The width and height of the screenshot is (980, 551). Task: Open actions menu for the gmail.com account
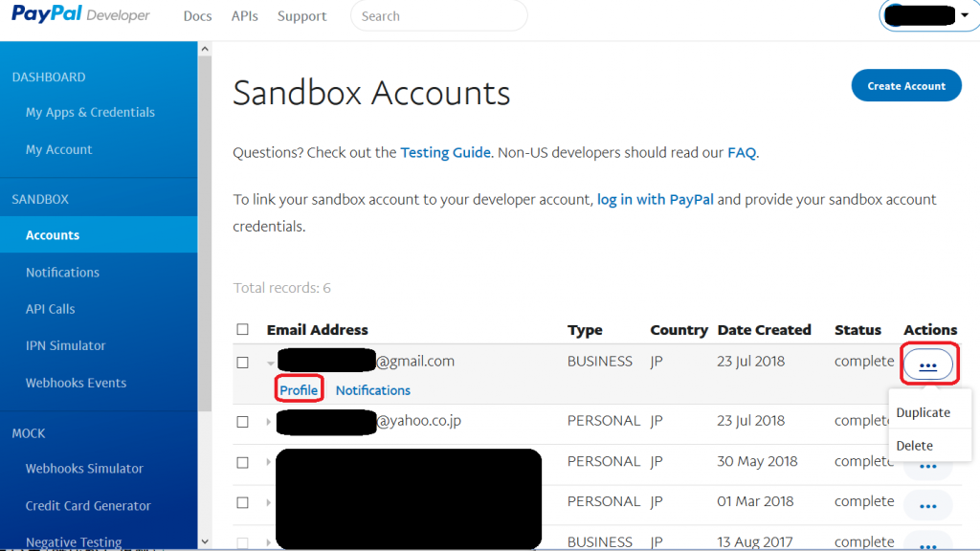click(x=927, y=364)
